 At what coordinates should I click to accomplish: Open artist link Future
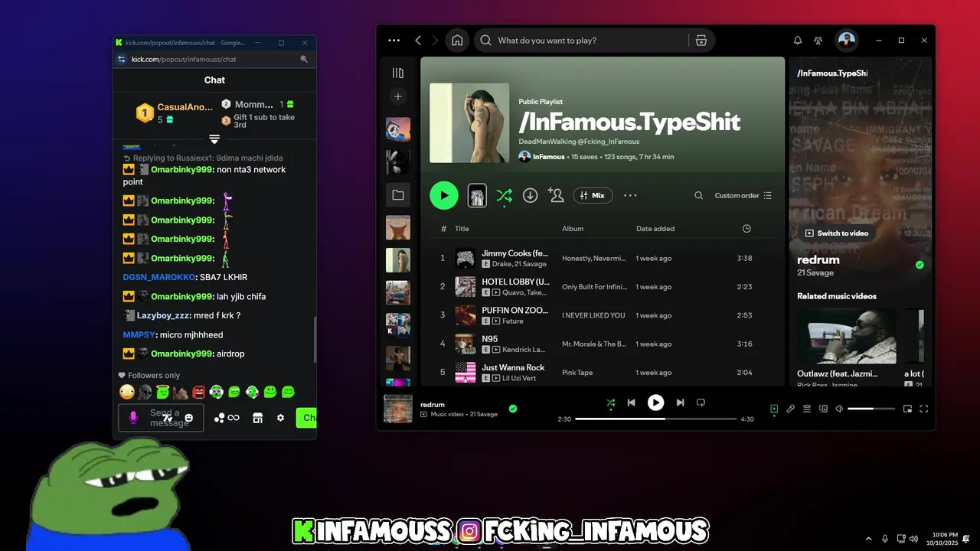pos(513,321)
